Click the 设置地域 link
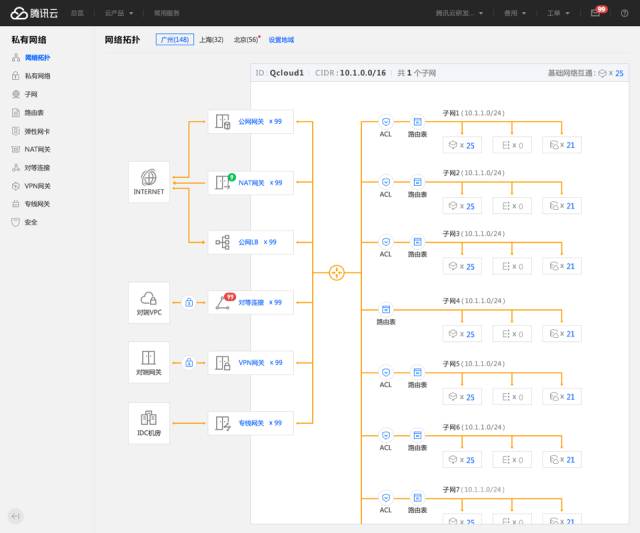This screenshot has width=640, height=533. 281,40
